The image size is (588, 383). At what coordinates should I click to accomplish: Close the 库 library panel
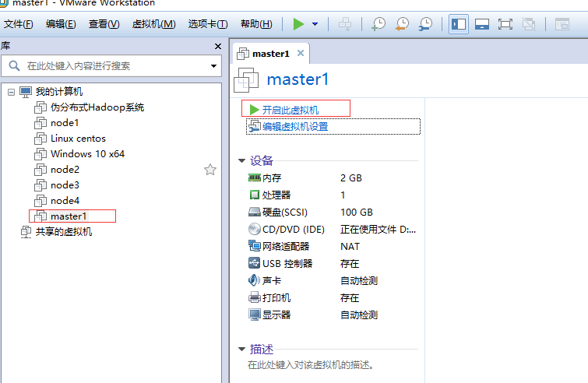pos(218,47)
